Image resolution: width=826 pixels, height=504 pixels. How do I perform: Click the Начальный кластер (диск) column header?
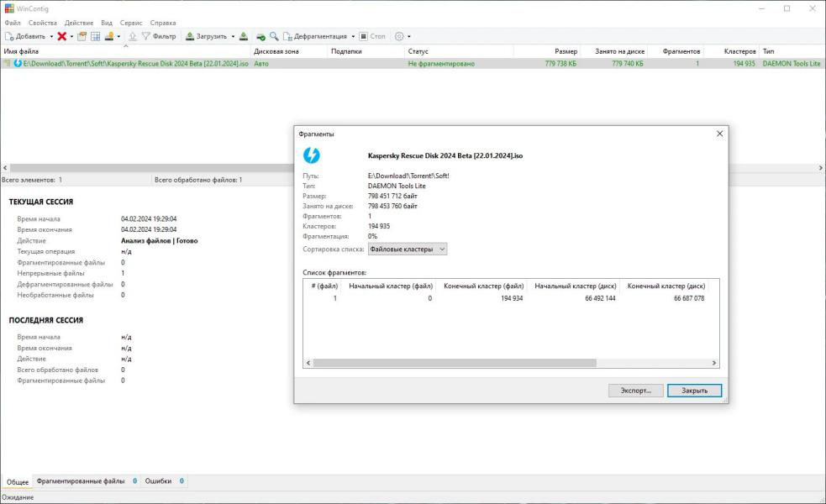pos(575,286)
